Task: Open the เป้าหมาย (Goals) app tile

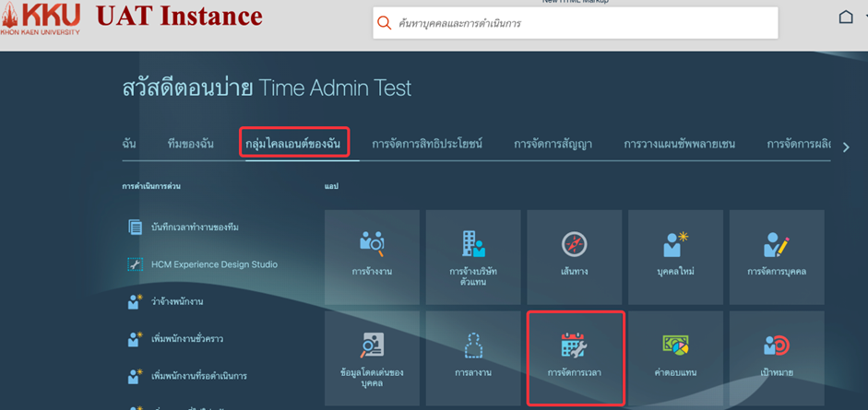Action: pos(777,357)
